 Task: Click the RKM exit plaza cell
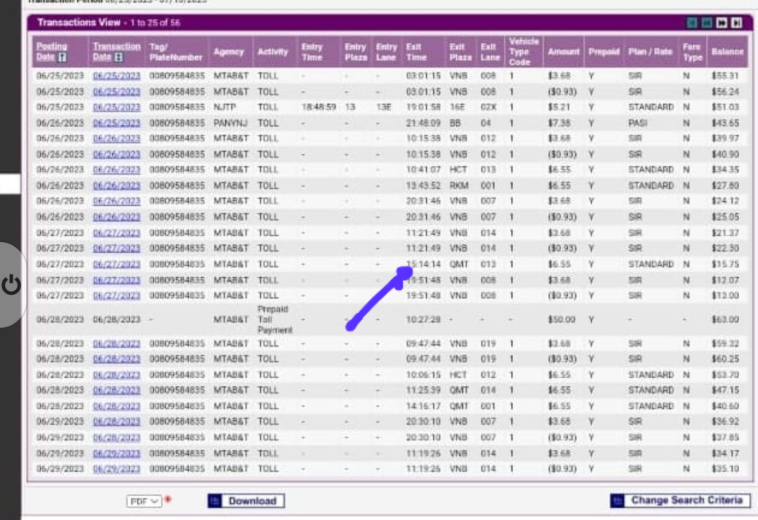point(458,186)
